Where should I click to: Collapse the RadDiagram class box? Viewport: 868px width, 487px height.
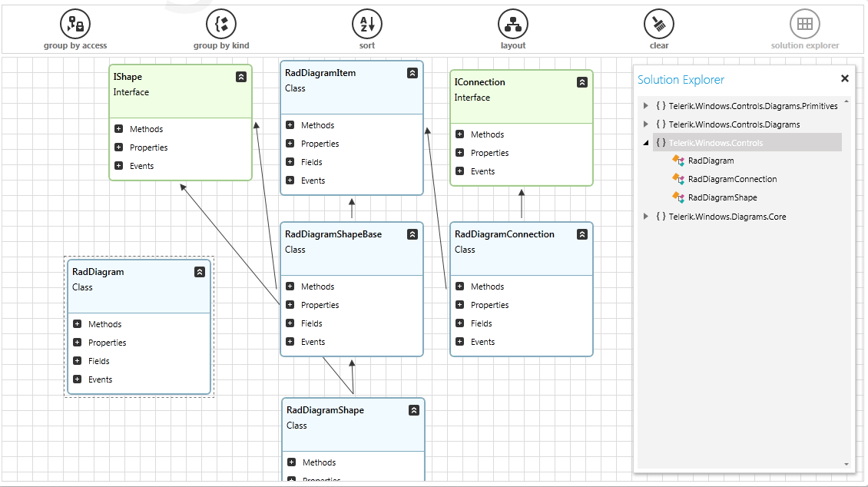click(200, 272)
